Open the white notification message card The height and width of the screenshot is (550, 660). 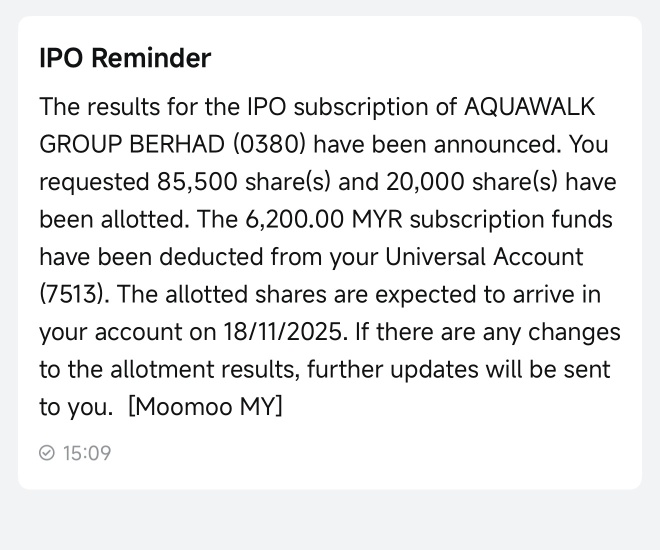(330, 252)
